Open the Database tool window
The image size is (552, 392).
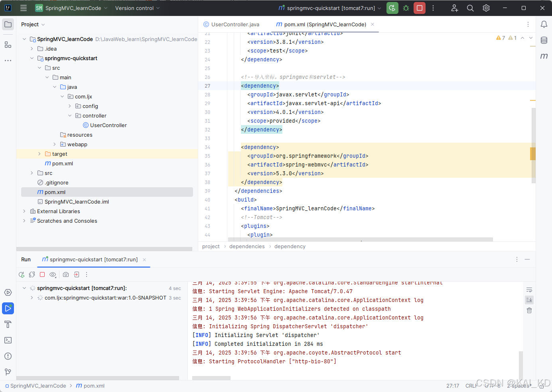544,40
